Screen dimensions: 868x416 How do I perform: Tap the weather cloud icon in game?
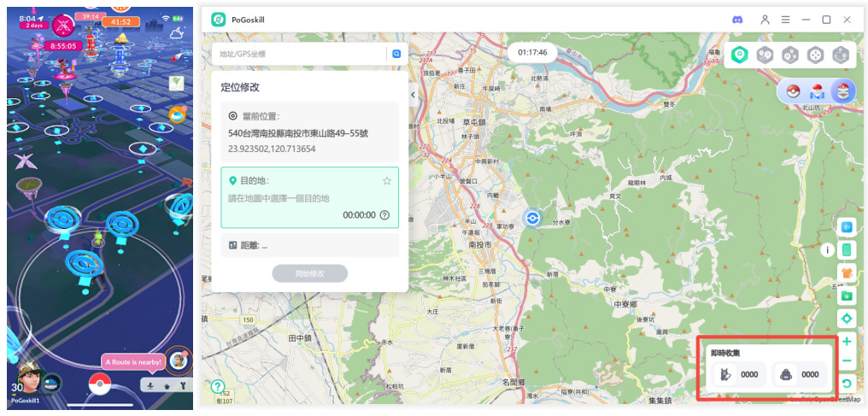pyautogui.click(x=177, y=33)
